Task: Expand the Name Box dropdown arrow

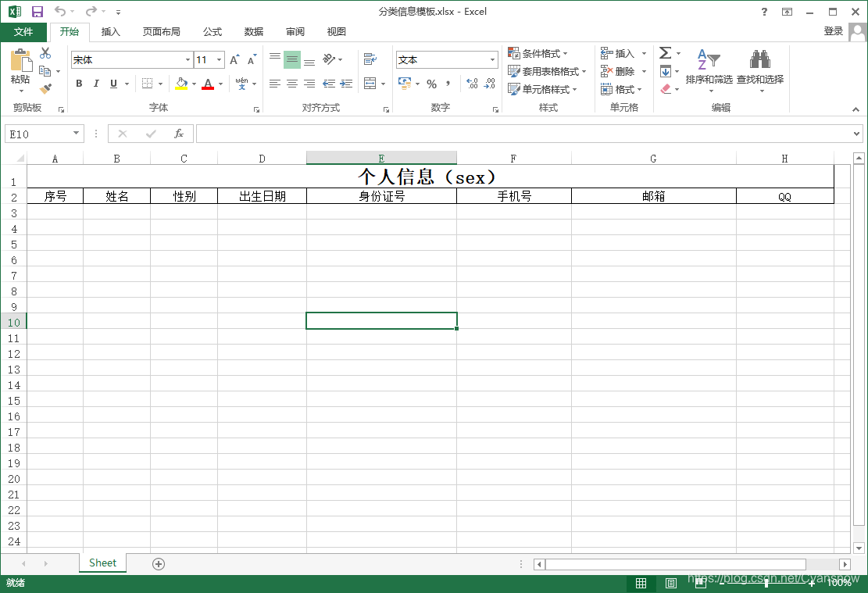Action: [x=76, y=134]
